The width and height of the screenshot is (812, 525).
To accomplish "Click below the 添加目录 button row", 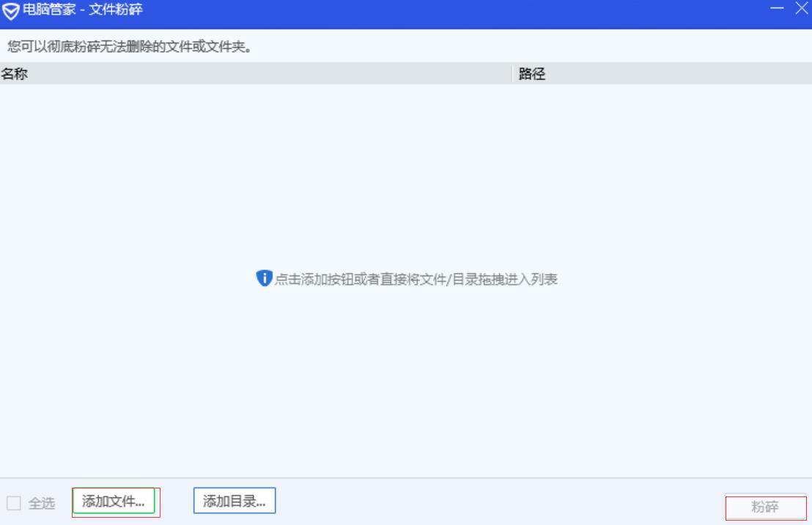I will pyautogui.click(x=234, y=520).
